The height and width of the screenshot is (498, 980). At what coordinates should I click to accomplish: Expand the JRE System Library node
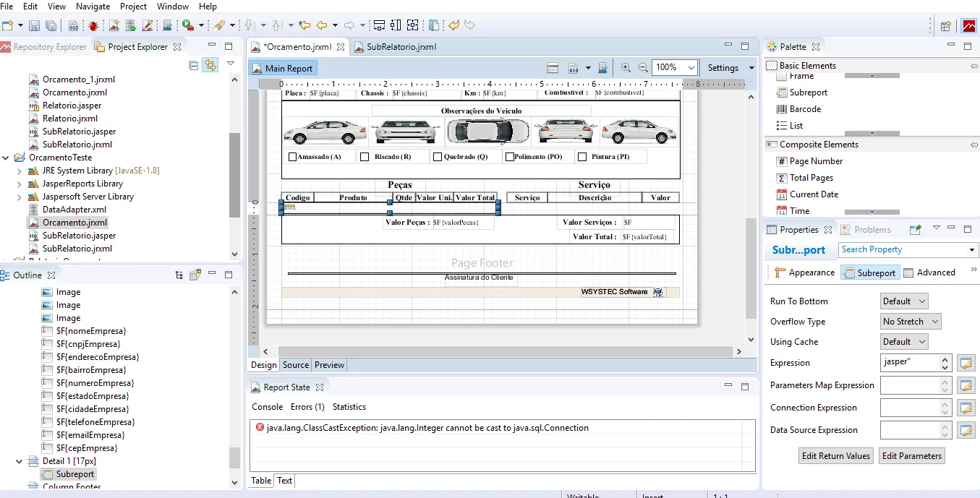(20, 171)
